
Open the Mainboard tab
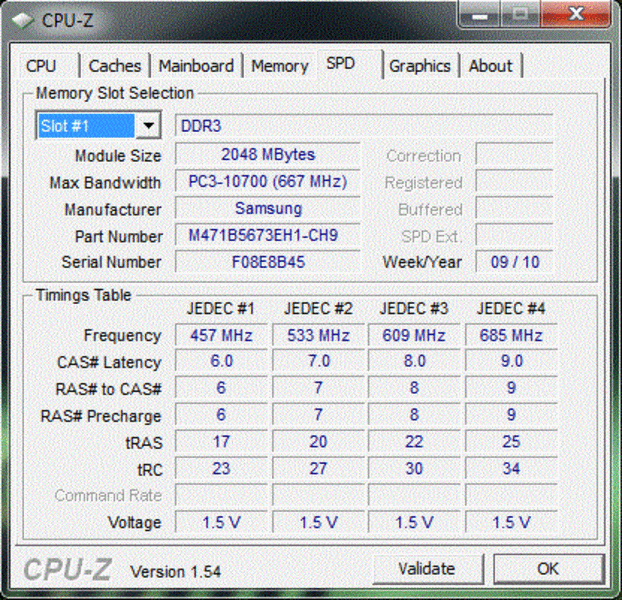(196, 66)
